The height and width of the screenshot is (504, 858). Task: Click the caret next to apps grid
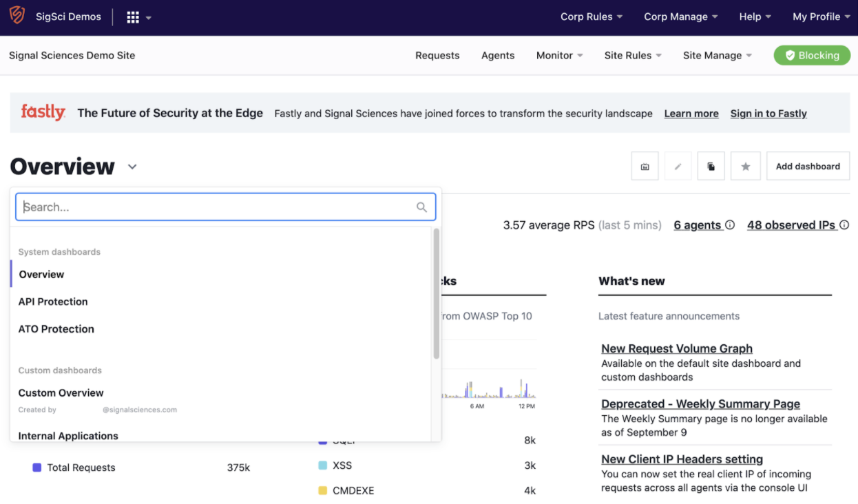tap(149, 18)
